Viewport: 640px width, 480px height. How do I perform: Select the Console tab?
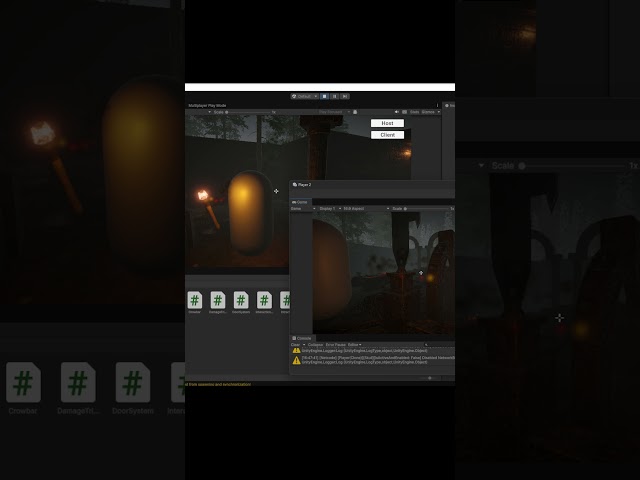(302, 338)
